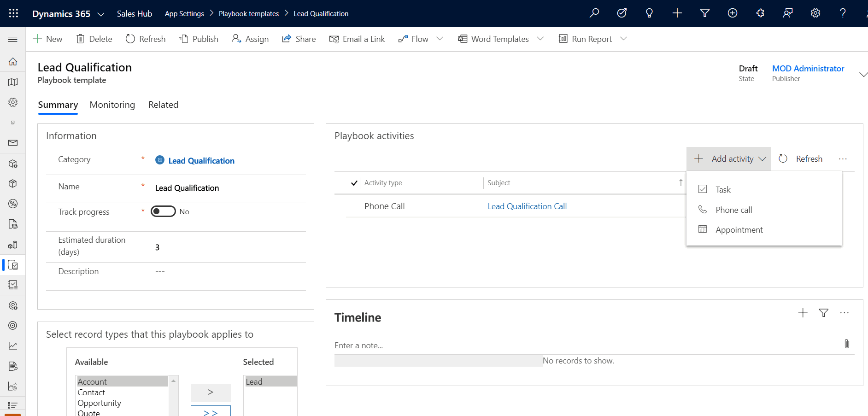
Task: Refresh the Playbook activities grid
Action: [x=801, y=159]
